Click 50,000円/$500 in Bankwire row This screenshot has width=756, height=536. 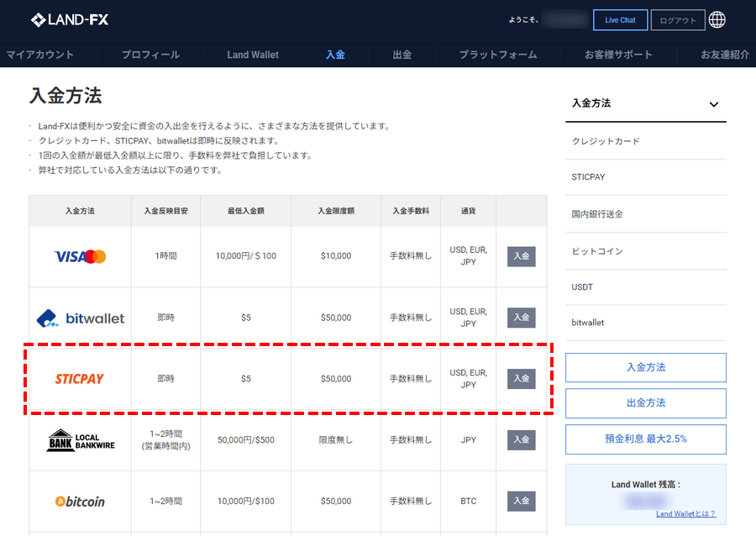pos(246,440)
